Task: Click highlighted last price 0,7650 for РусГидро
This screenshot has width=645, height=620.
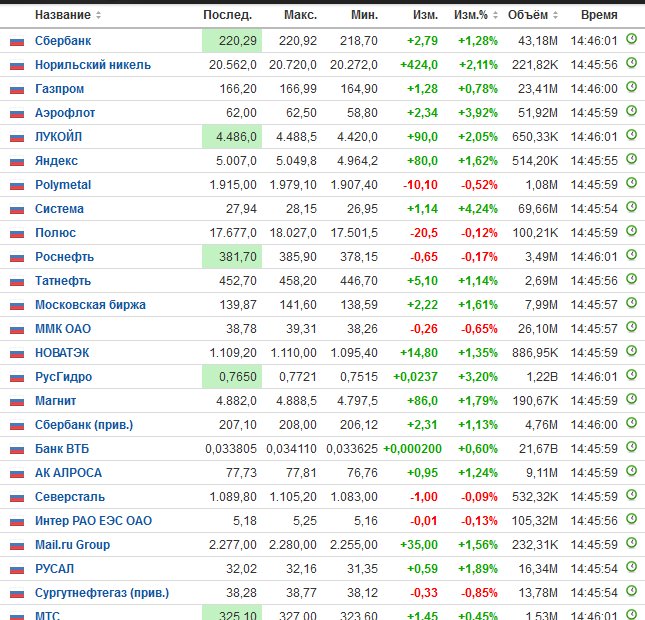Action: [x=232, y=377]
